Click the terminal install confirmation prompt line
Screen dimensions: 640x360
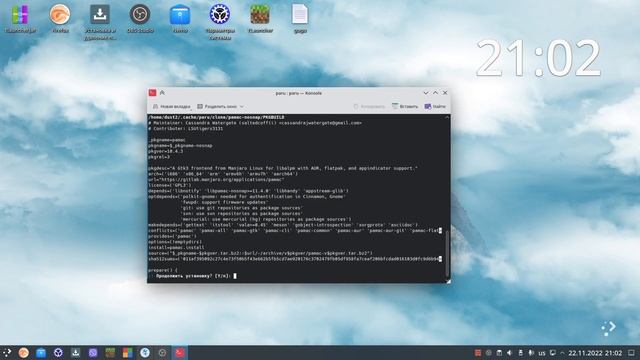[192, 276]
